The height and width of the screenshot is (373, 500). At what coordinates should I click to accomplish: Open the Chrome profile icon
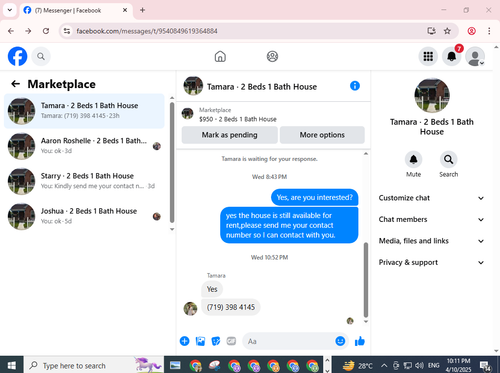(471, 31)
